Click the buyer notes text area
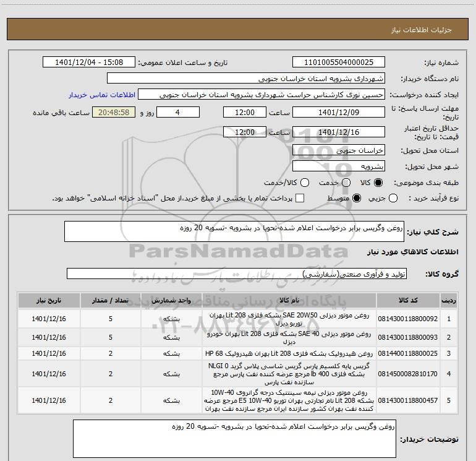Screen dimensions: 476x461 pyautogui.click(x=234, y=439)
